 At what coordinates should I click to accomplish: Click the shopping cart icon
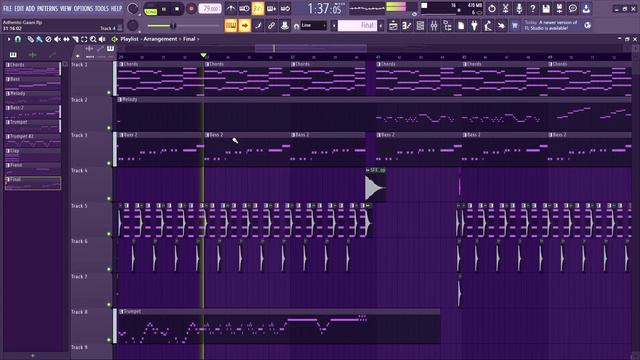[515, 26]
